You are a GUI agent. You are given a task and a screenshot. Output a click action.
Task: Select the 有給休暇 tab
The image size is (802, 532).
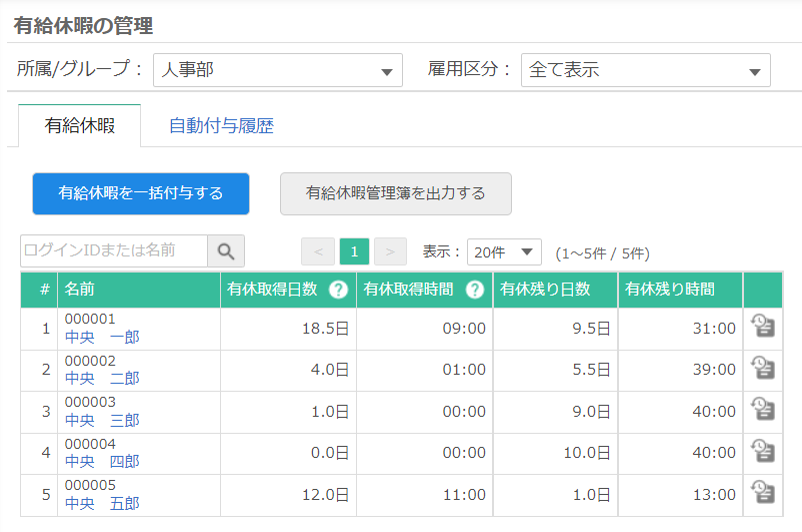point(80,125)
